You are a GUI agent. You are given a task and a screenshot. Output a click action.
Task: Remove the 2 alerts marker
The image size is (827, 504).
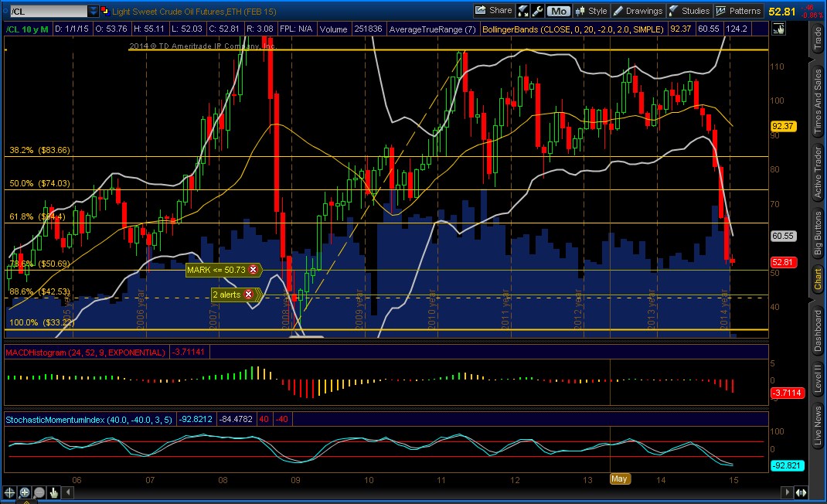(x=247, y=295)
